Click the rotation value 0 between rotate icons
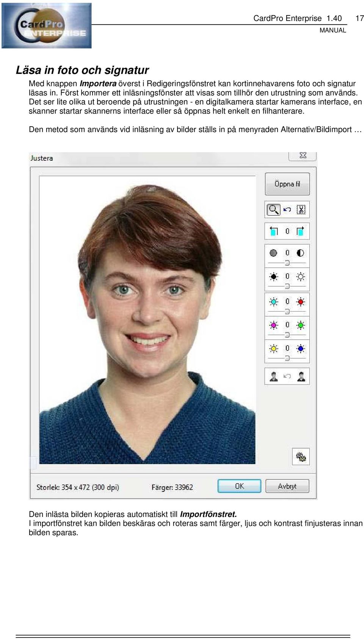This screenshot has width=364, height=639. click(287, 231)
